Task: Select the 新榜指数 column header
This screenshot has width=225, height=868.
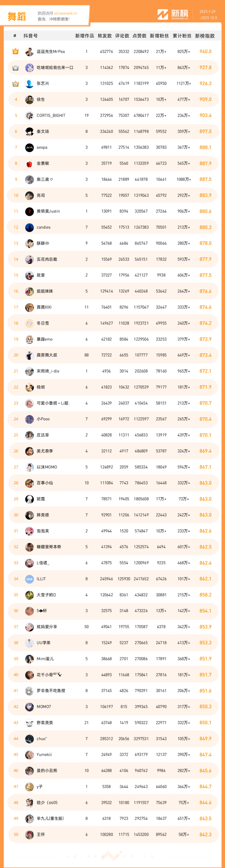Action: [x=205, y=36]
